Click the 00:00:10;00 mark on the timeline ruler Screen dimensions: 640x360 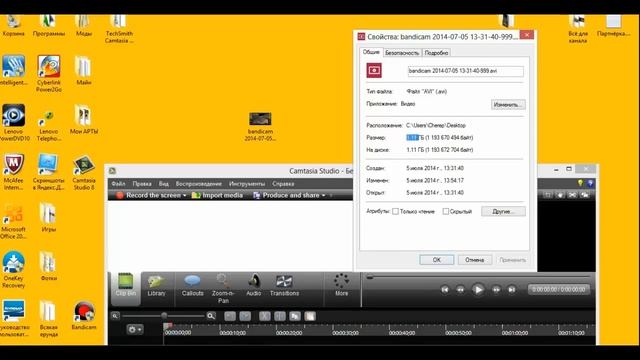coord(233,333)
